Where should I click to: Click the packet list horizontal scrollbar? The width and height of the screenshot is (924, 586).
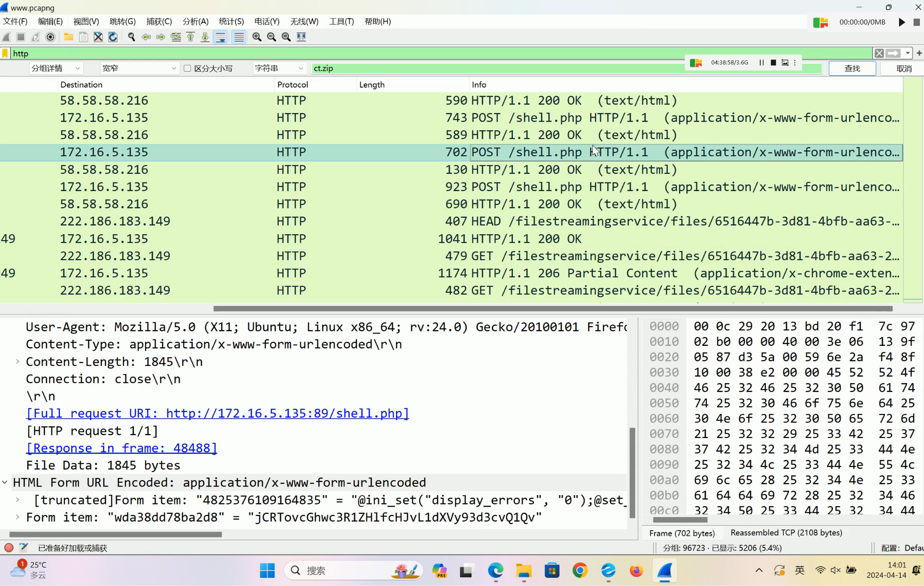point(552,309)
